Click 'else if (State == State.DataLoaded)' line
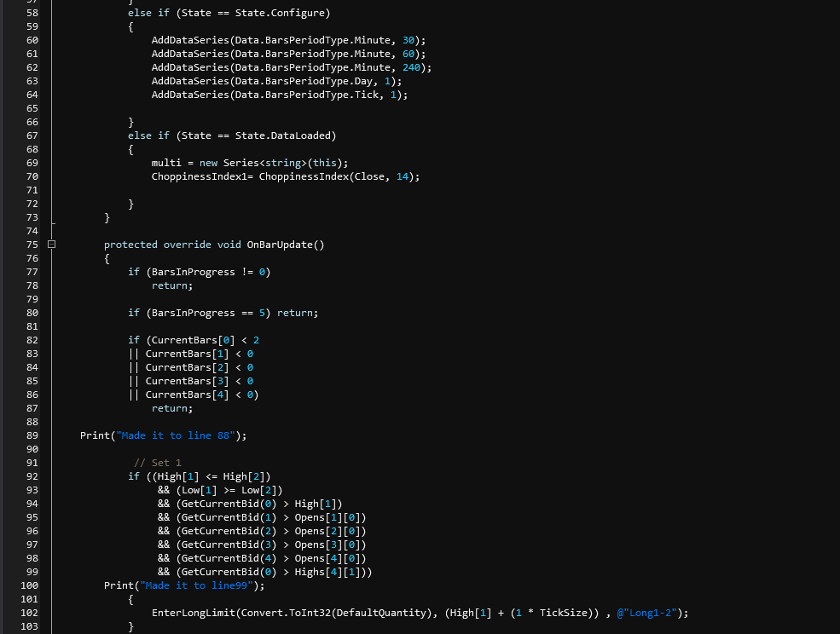The image size is (840, 634). click(232, 135)
